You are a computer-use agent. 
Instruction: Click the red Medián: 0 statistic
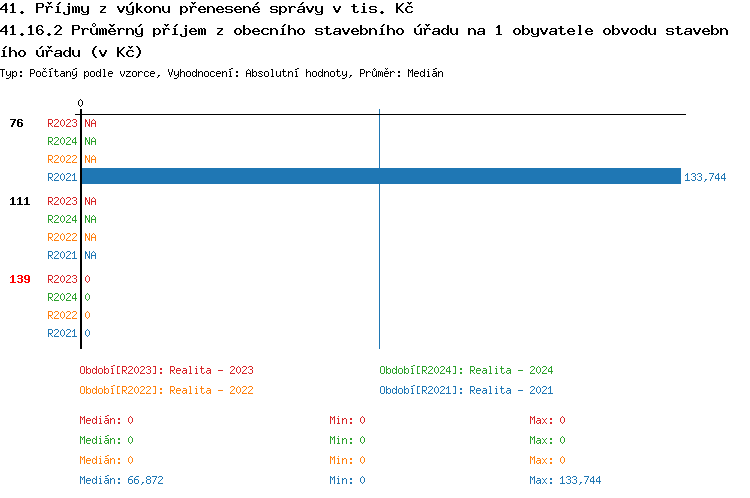point(106,420)
